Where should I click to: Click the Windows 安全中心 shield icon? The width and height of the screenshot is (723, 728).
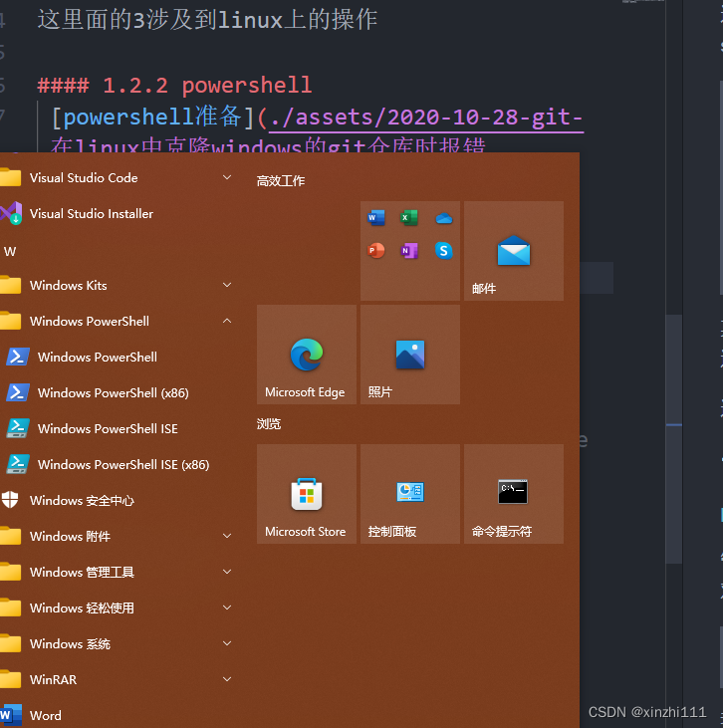[x=10, y=500]
